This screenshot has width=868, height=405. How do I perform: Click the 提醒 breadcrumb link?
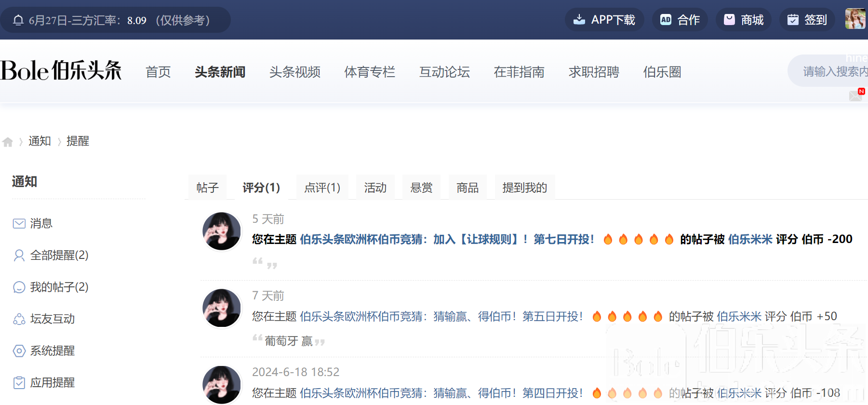pyautogui.click(x=78, y=141)
